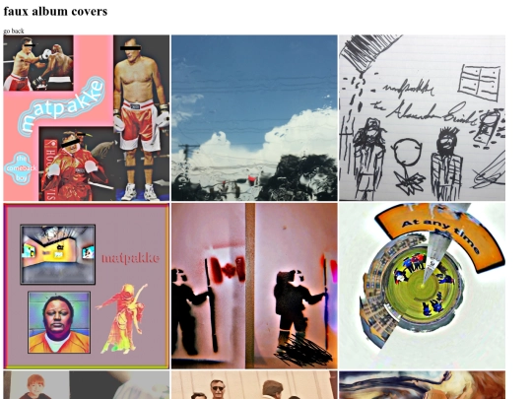Click the red Canadian flag graffiti
Screen dimensions: 532x399
click(228, 270)
